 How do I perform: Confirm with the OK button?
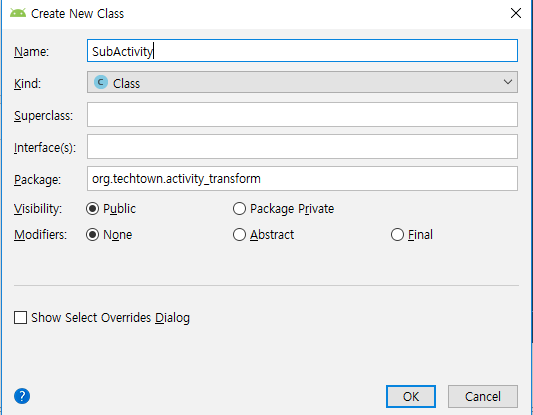click(411, 396)
